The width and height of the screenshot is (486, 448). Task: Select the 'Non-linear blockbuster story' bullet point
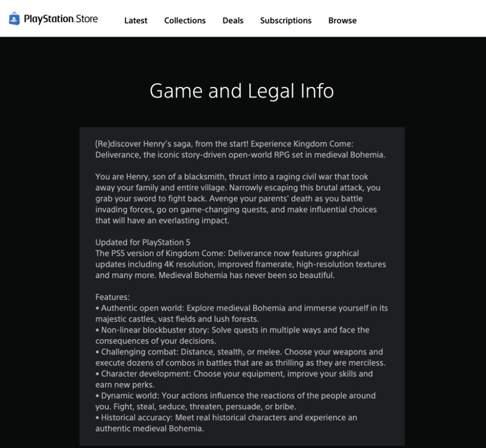tap(232, 335)
